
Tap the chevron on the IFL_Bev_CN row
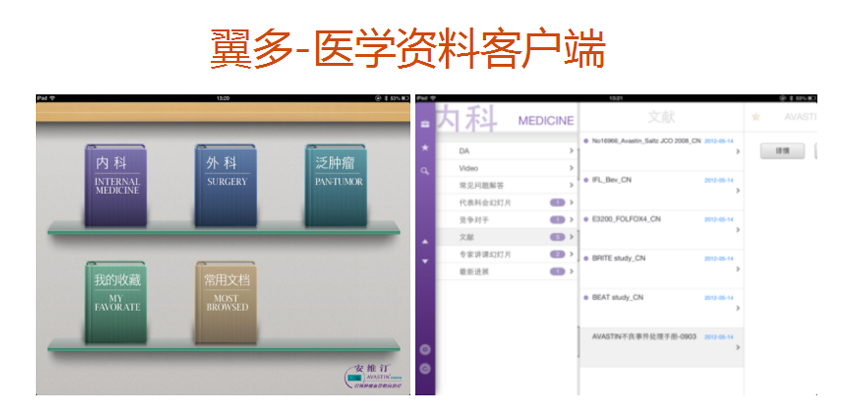[x=738, y=191]
